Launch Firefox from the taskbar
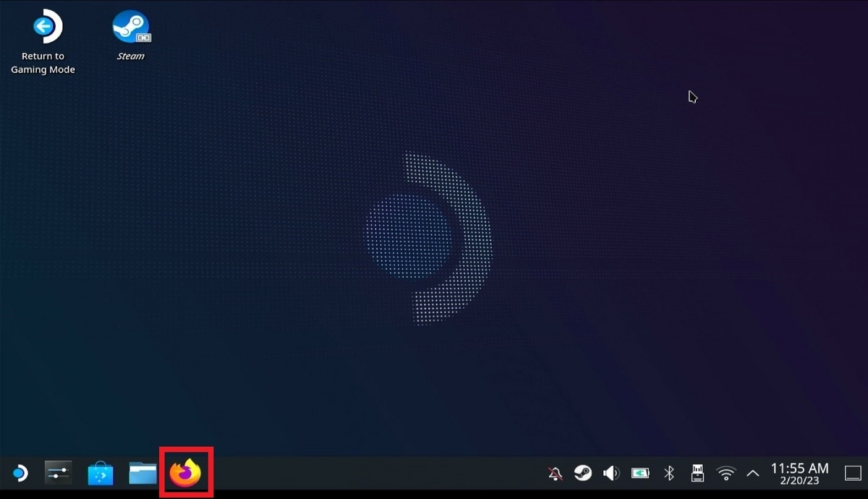The image size is (868, 499). point(185,473)
